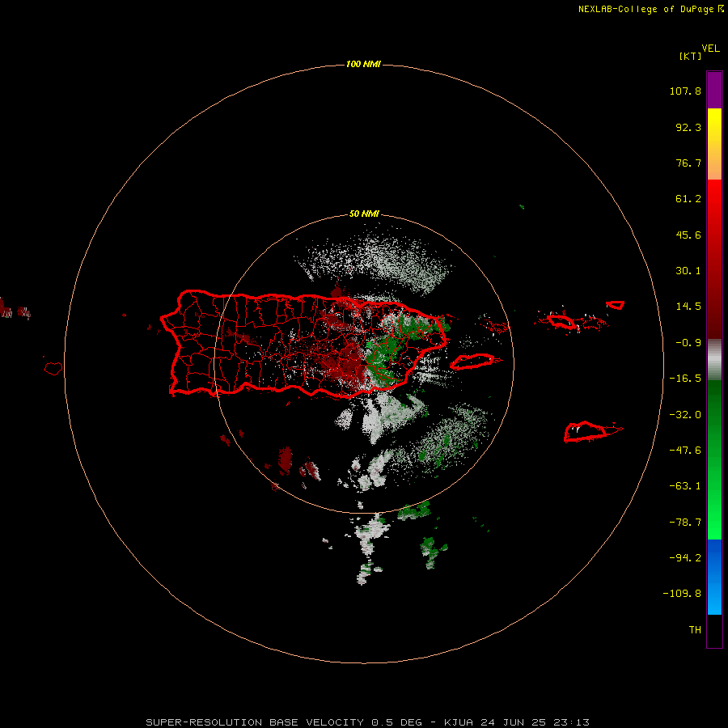Select the -0.9 legend value
This screenshot has height=728, width=728.
(x=688, y=343)
